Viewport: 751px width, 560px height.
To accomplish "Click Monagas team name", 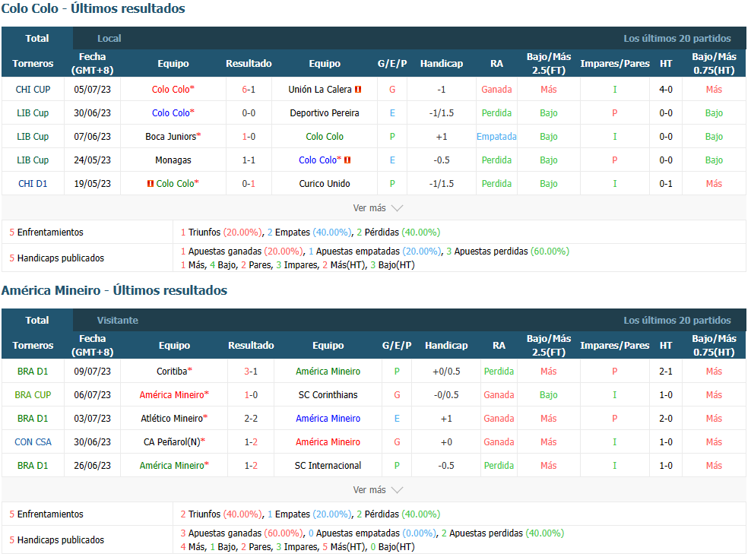I will tap(173, 160).
